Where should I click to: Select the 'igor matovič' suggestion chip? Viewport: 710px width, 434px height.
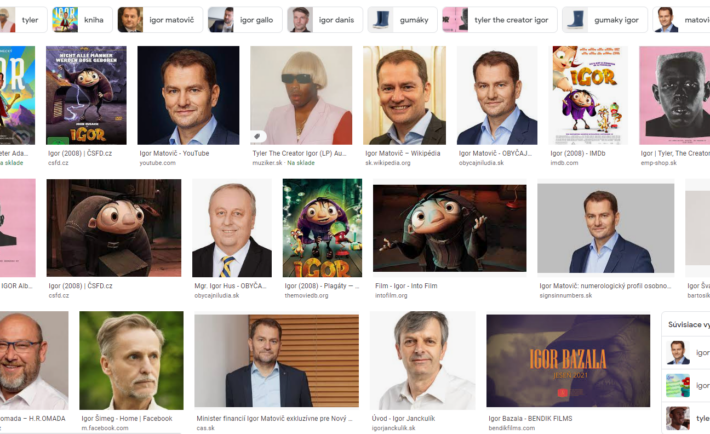[160, 20]
